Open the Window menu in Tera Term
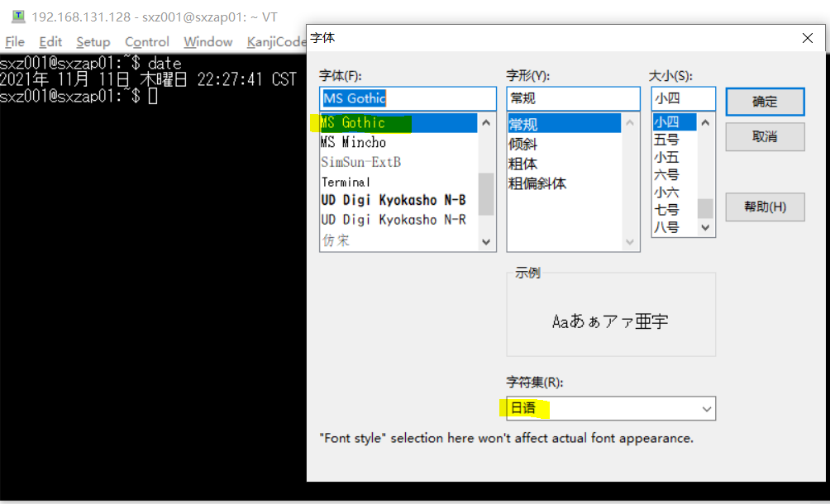The image size is (830, 504). click(208, 42)
